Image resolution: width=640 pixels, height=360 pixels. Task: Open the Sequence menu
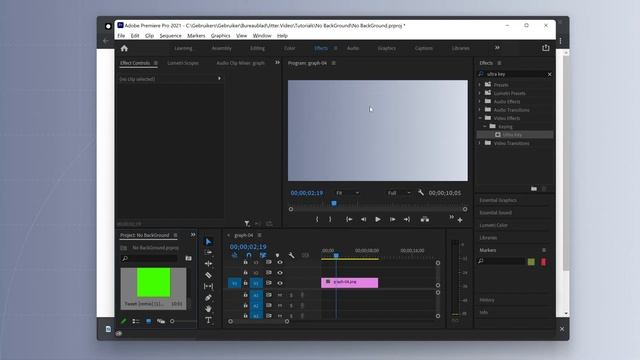click(171, 36)
